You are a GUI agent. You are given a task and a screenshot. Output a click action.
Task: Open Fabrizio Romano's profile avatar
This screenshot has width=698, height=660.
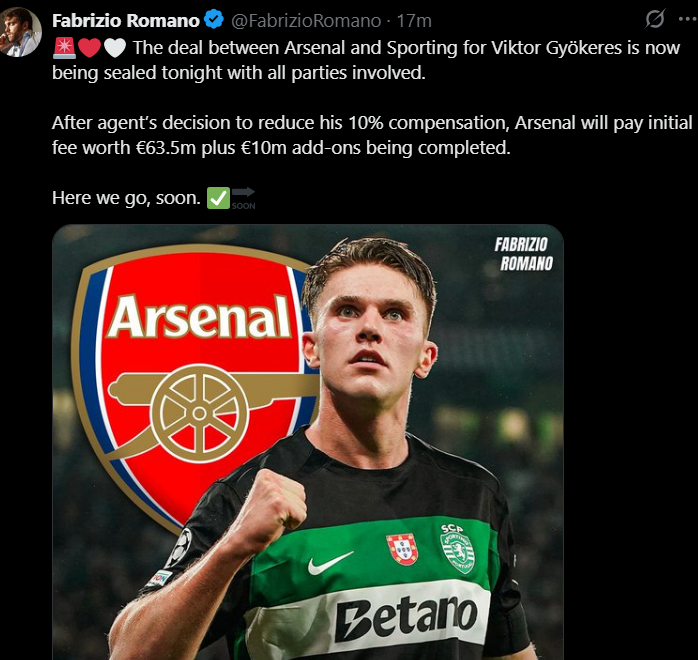pyautogui.click(x=19, y=32)
